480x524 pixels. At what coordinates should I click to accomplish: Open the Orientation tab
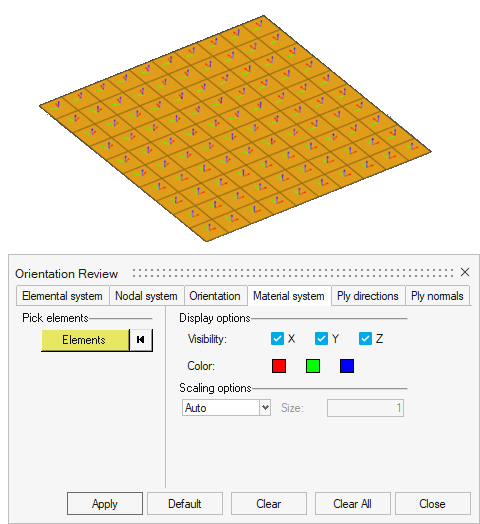click(215, 296)
